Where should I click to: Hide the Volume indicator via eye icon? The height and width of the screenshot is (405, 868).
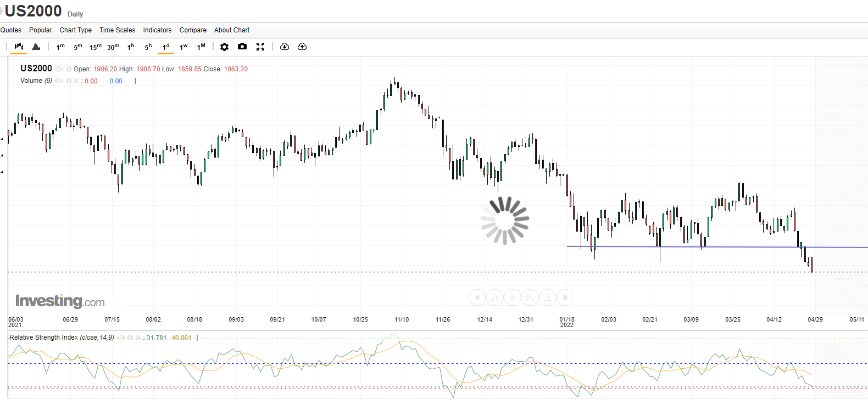59,81
